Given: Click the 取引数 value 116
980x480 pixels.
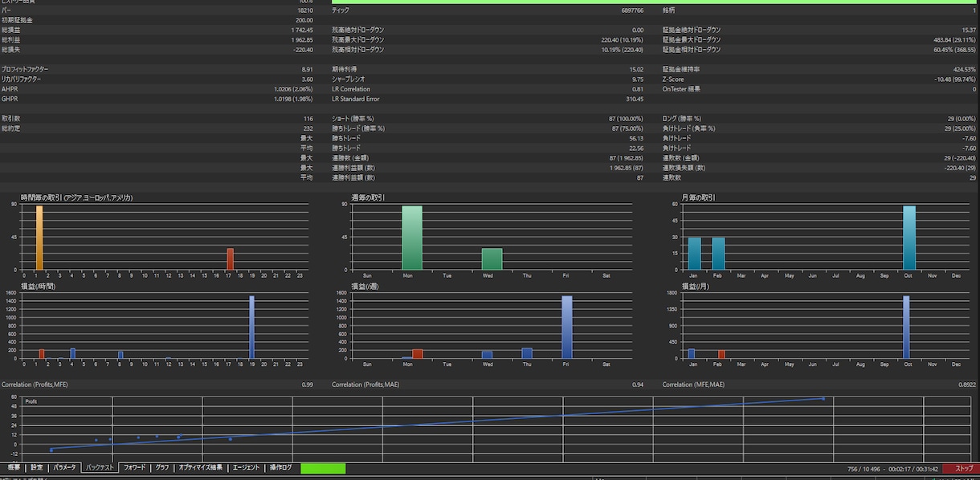Looking at the screenshot, I should point(308,119).
